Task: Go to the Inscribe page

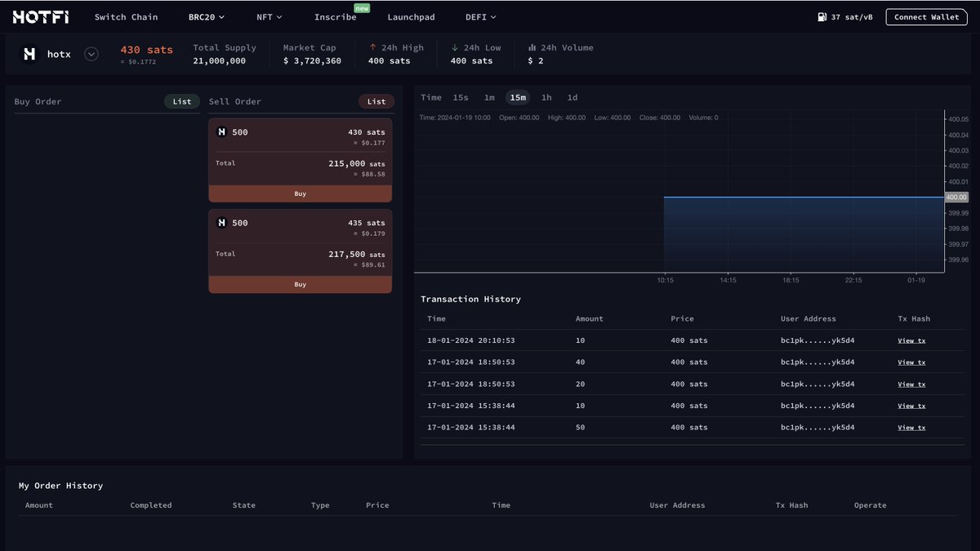Action: (x=335, y=17)
